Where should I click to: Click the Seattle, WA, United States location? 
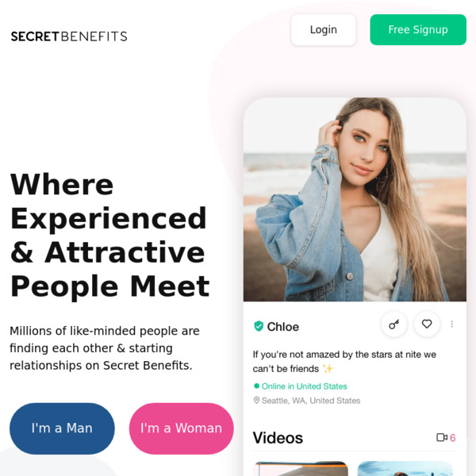coord(311,401)
